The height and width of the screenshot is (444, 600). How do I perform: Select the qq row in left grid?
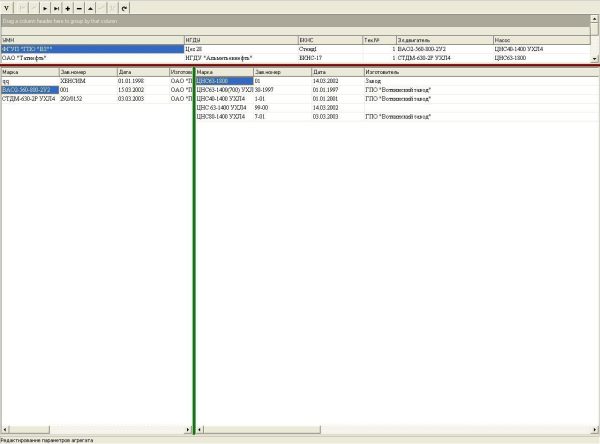point(97,81)
